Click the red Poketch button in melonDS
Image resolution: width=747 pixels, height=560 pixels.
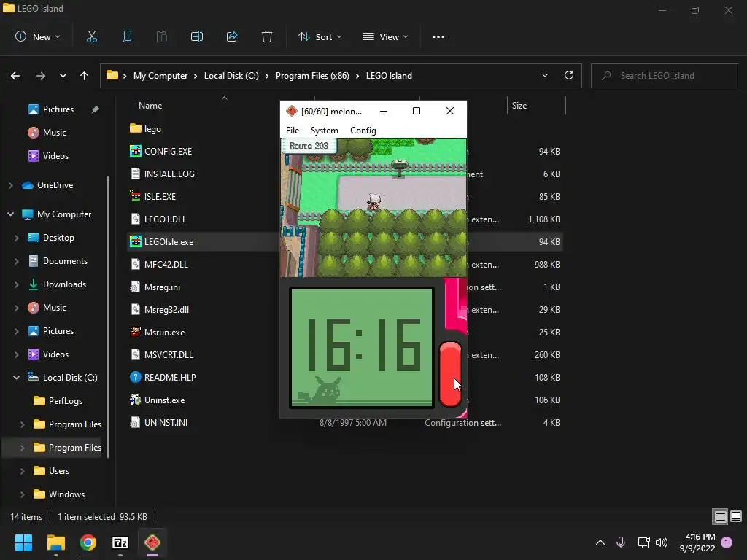[450, 374]
